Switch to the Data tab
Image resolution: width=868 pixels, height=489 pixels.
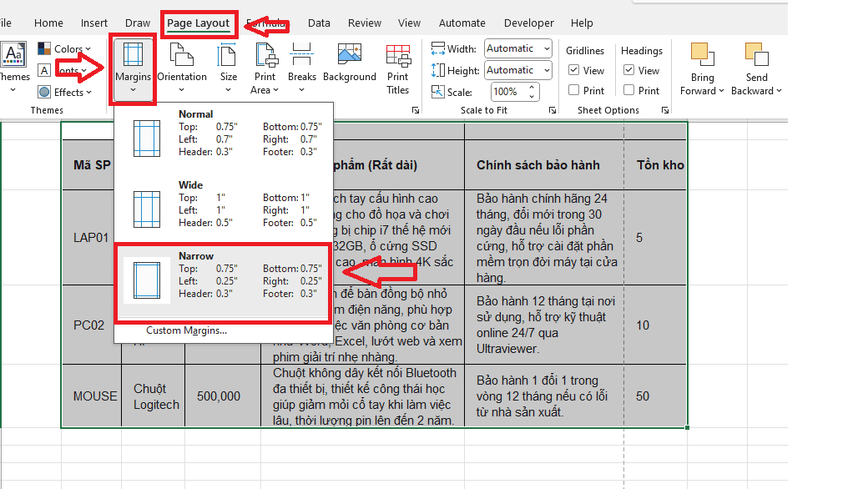[x=319, y=23]
